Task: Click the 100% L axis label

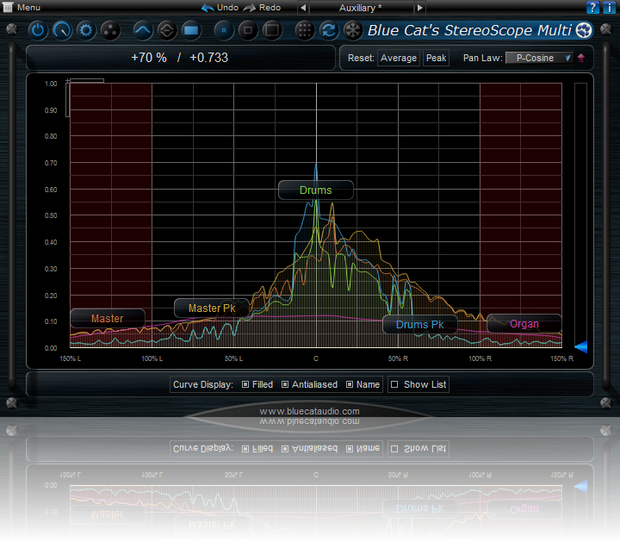Action: click(x=152, y=359)
